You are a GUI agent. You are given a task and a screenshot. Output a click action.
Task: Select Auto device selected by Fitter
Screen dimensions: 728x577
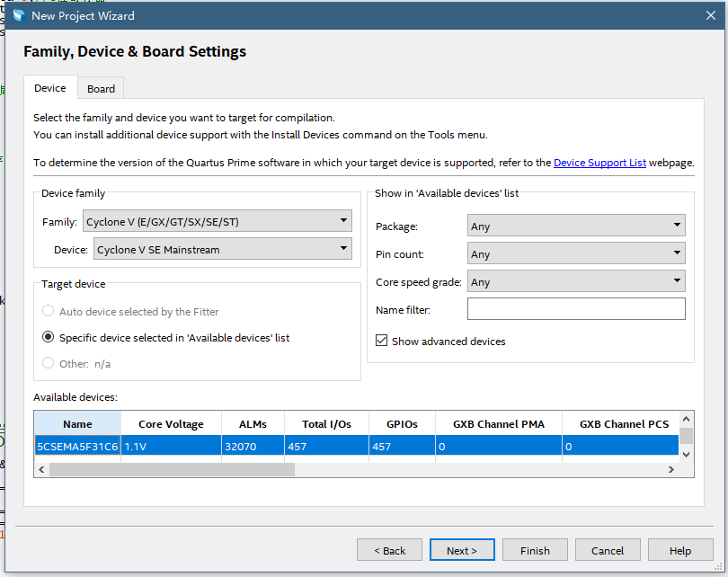click(49, 312)
